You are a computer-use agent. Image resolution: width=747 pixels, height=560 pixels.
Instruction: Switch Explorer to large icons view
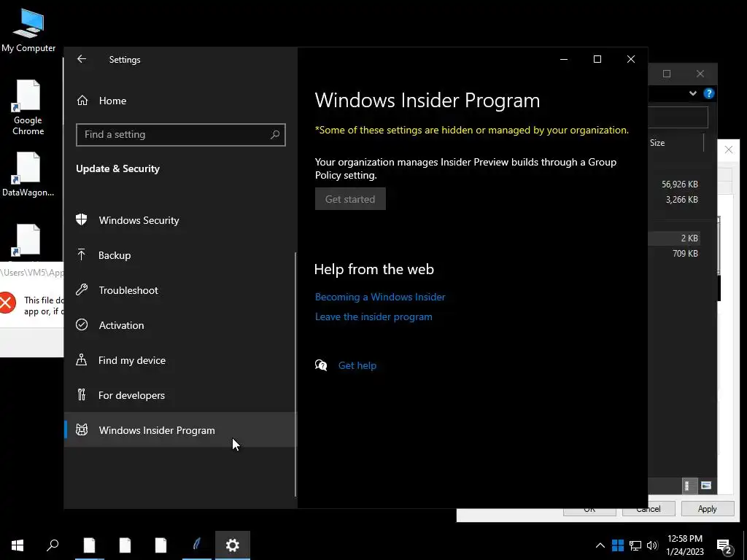(706, 486)
